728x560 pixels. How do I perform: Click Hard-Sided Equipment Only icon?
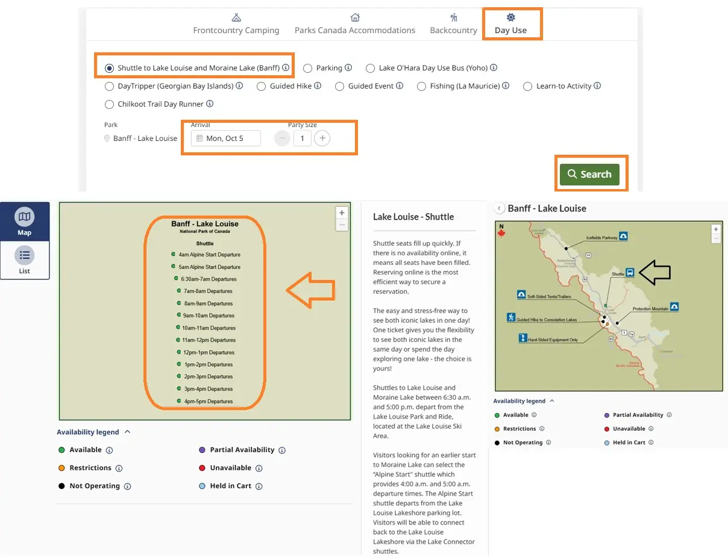tap(522, 338)
